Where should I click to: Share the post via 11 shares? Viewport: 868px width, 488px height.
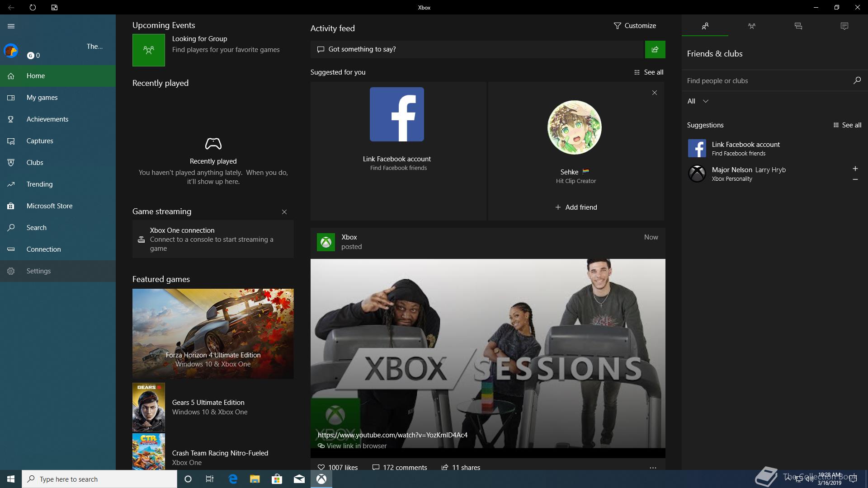[x=461, y=467]
